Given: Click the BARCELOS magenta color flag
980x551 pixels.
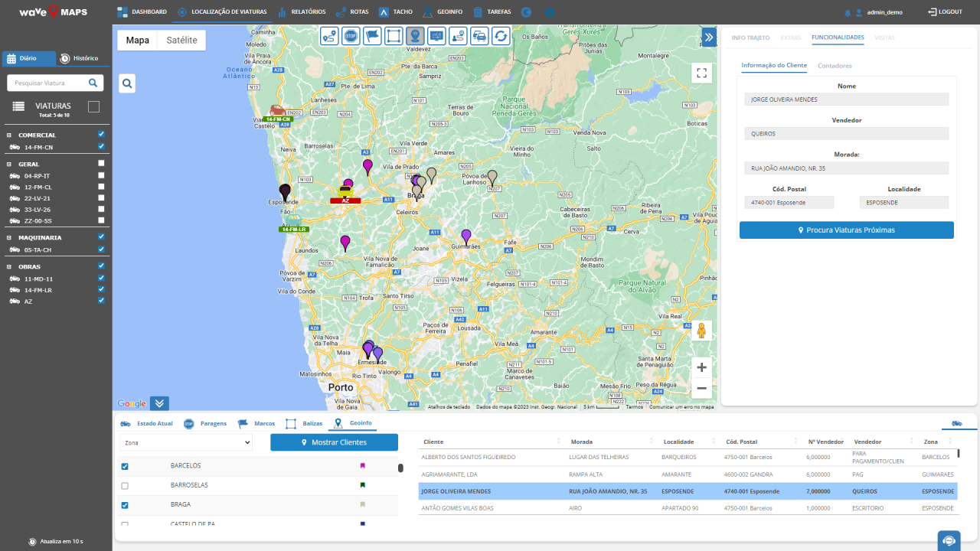Looking at the screenshot, I should (363, 465).
